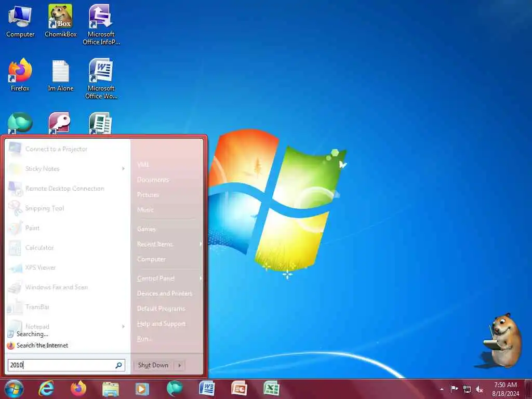Launch Firefox from the taskbar
Image resolution: width=532 pixels, height=399 pixels.
[78, 389]
